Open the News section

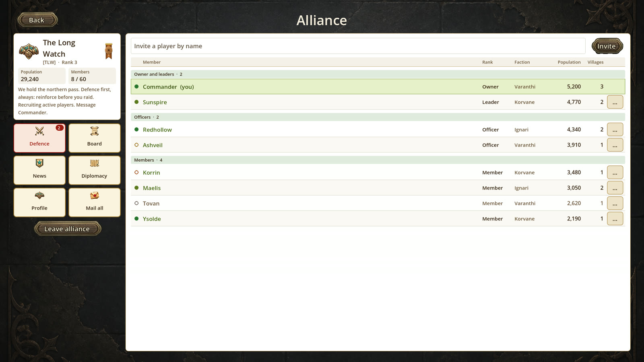[39, 170]
